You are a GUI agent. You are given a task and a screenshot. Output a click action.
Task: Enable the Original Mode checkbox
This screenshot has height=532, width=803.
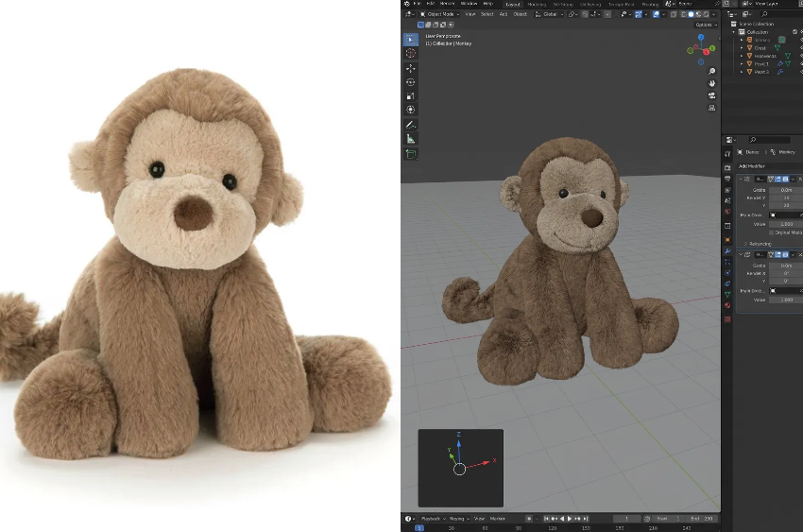click(x=771, y=232)
